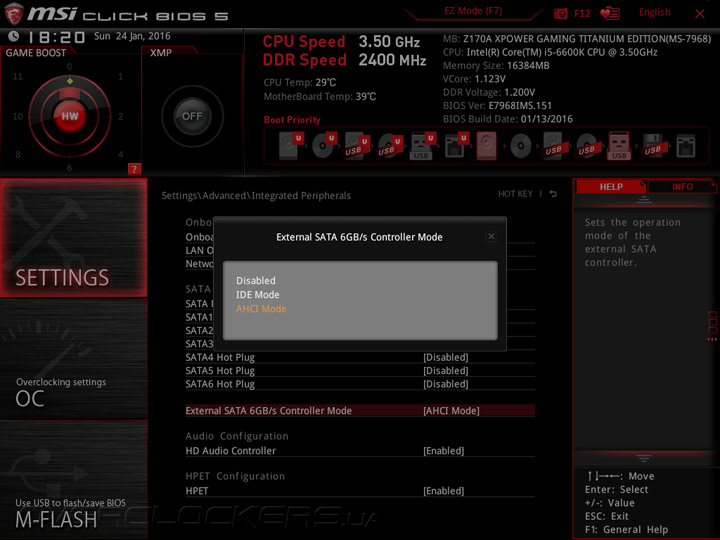Click the date Sun 24 Jan, 2016
Screen dimensions: 720x540
pyautogui.click(x=132, y=36)
